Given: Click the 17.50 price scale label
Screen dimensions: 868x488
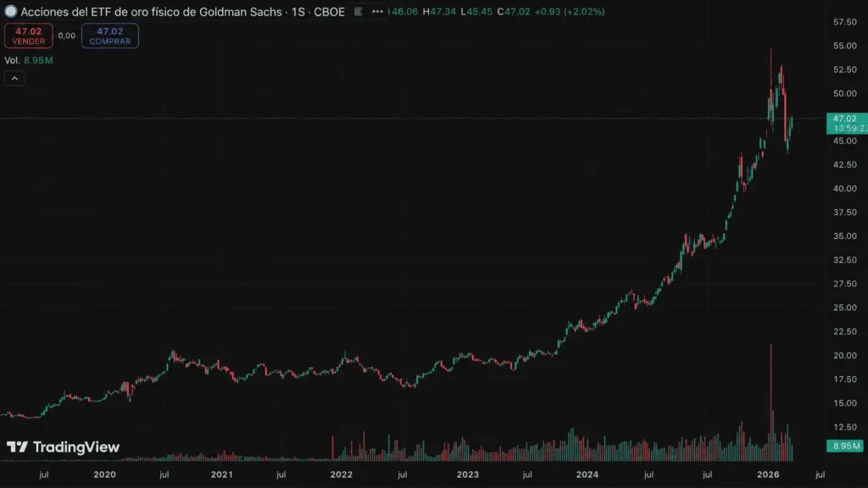Looking at the screenshot, I should click(x=845, y=380).
